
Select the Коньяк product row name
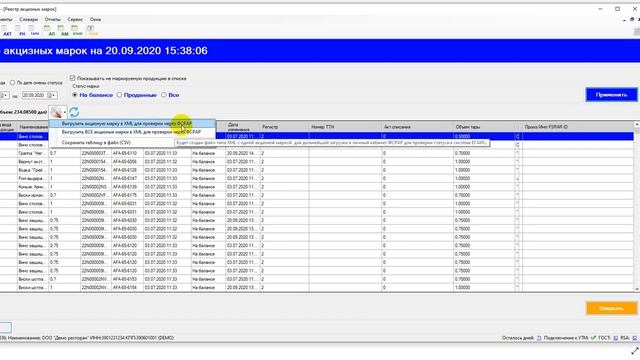click(33, 187)
